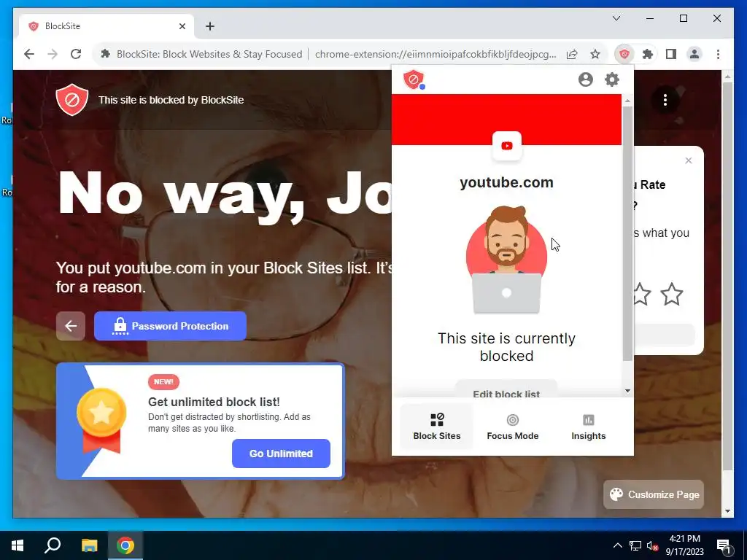This screenshot has height=560, width=747.
Task: Click the NEW! badge
Action: (x=163, y=382)
